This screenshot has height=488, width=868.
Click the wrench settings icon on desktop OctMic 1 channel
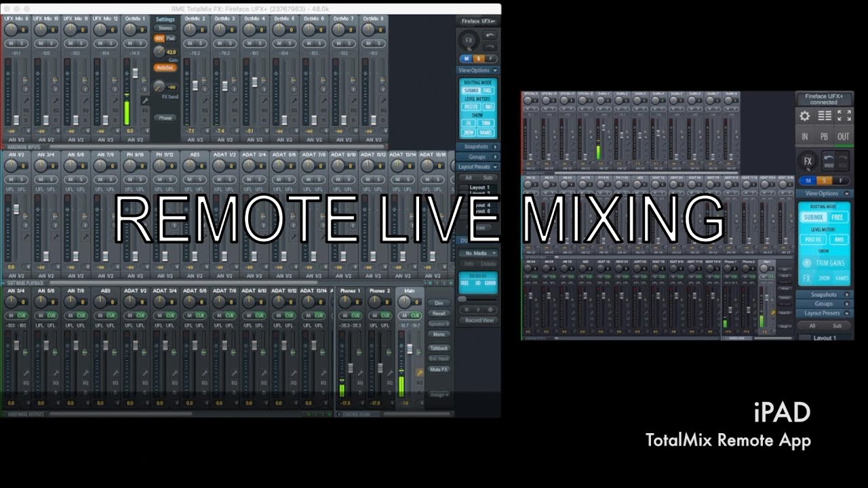point(144,100)
